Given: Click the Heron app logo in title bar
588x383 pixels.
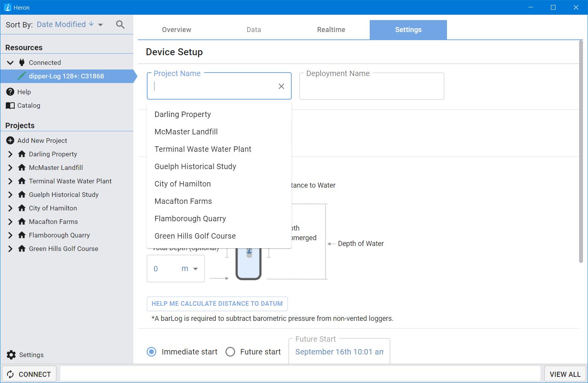Looking at the screenshot, I should tap(7, 7).
